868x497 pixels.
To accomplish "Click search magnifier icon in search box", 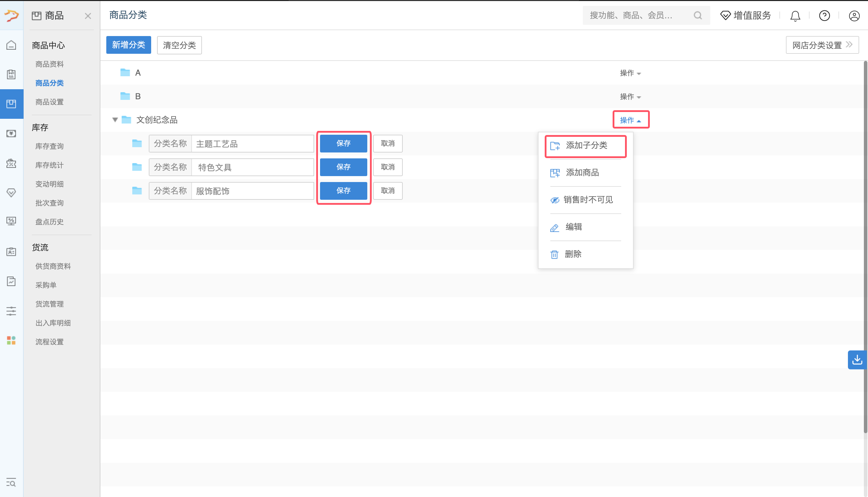I will [x=698, y=15].
